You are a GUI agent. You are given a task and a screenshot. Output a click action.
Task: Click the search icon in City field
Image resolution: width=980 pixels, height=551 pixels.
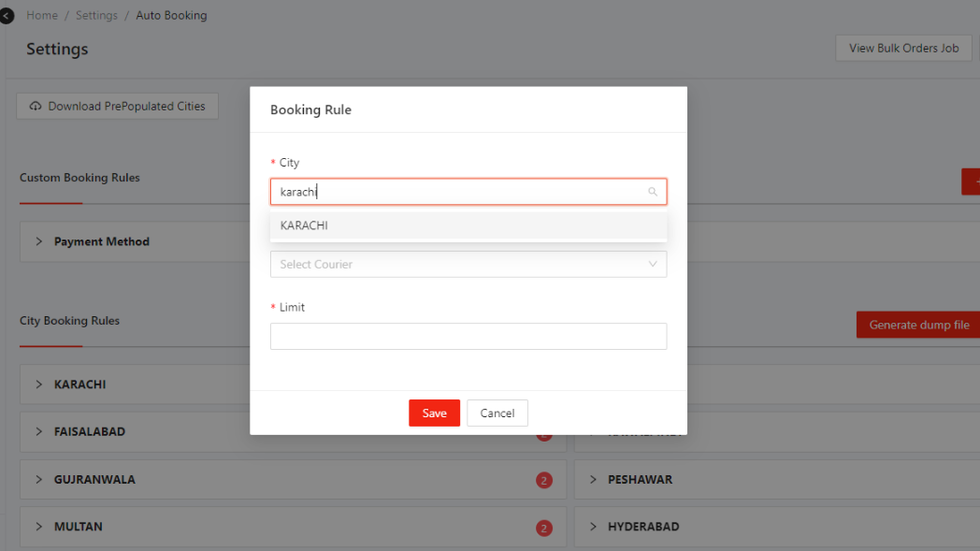point(653,192)
